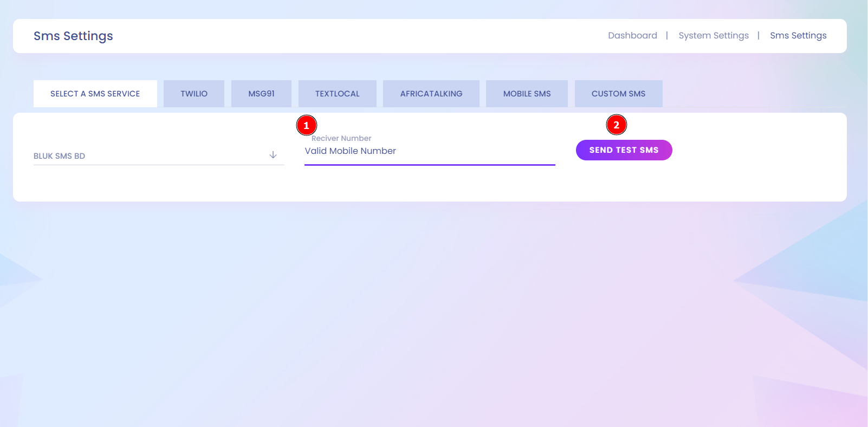
Task: Click the red step 1 marker badge
Action: (306, 125)
